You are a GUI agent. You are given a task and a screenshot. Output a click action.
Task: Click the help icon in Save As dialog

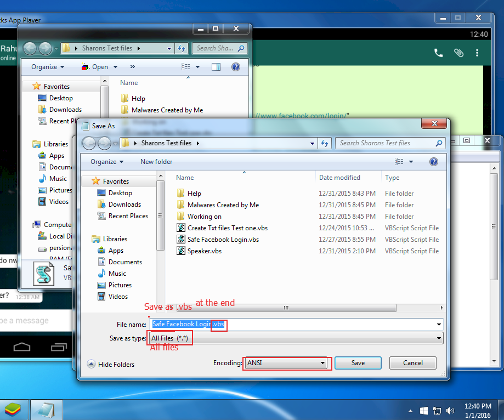point(434,162)
